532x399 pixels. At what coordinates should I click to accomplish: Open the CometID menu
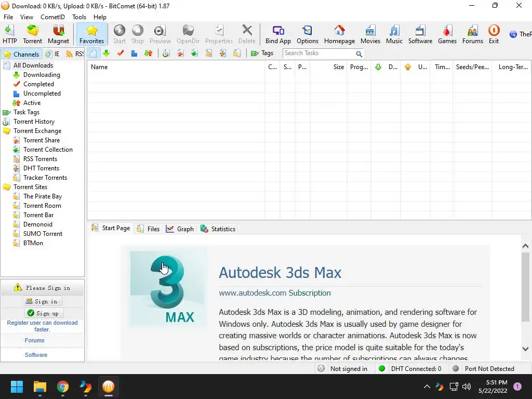coord(52,17)
